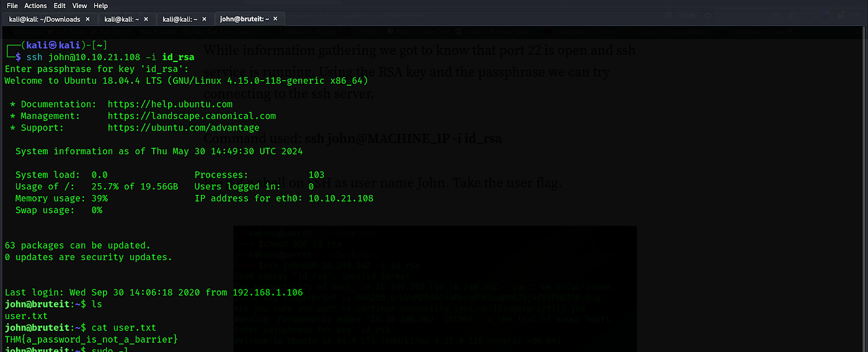Click the Welcome to Ubuntu 18.04.4 LTS line
The height and width of the screenshot is (352, 868).
(186, 81)
